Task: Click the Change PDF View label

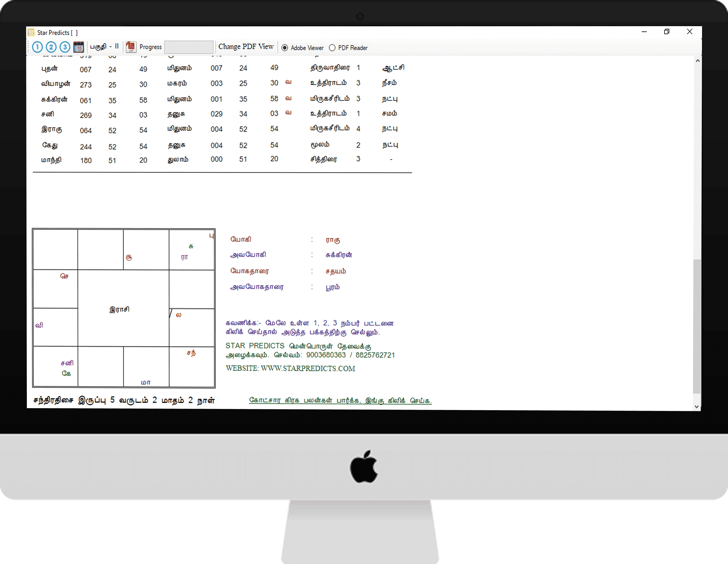Action: pyautogui.click(x=246, y=47)
